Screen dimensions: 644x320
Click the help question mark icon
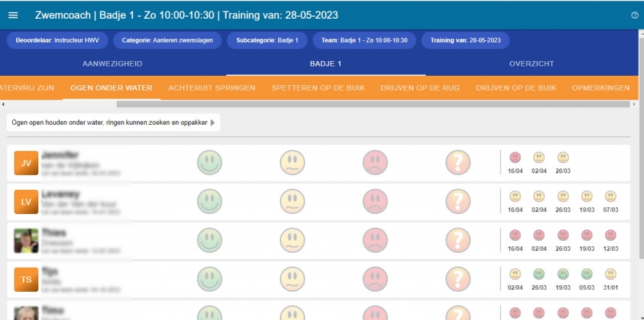point(635,15)
